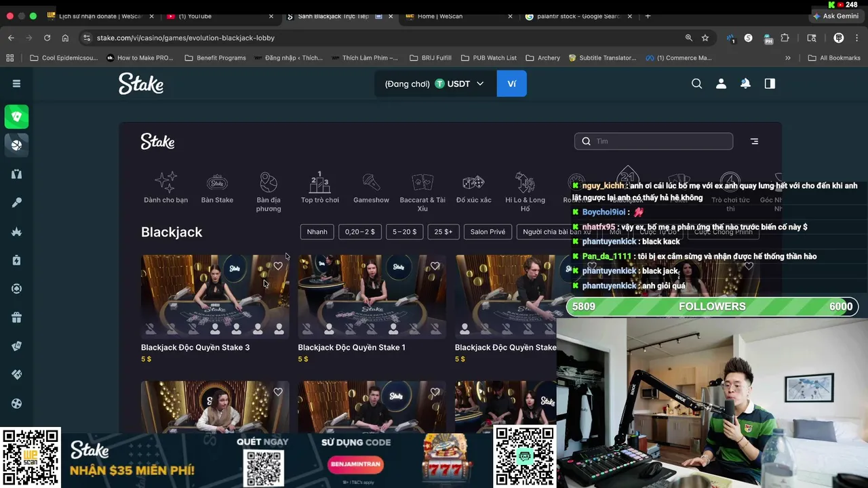Click the Ask Gemini button
The height and width of the screenshot is (488, 868).
pos(836,16)
